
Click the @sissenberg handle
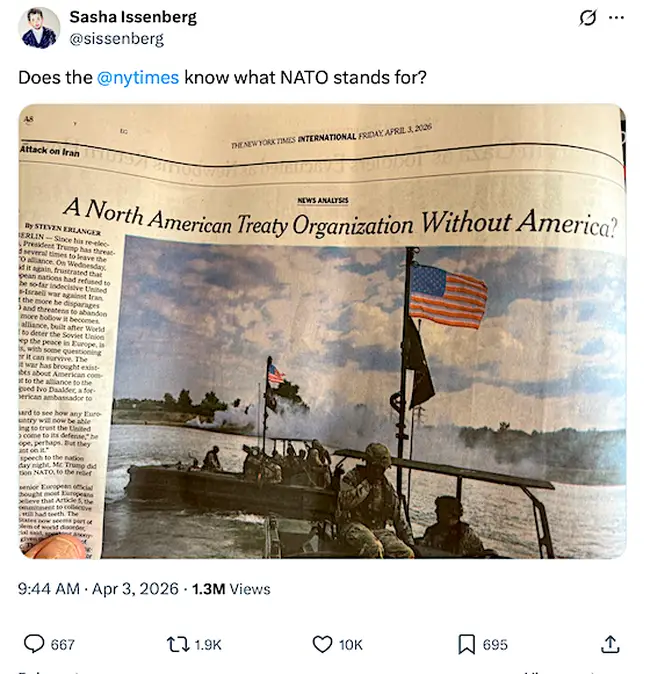tap(116, 39)
